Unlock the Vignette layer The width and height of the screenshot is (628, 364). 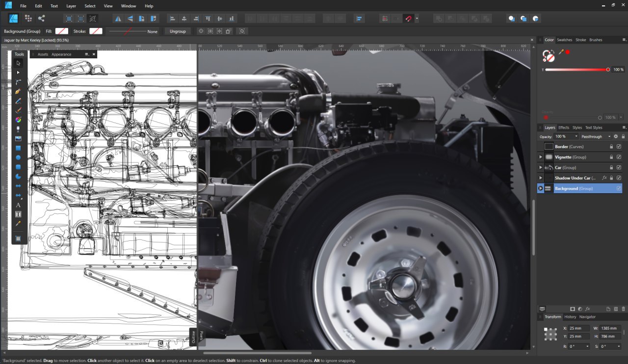(611, 157)
